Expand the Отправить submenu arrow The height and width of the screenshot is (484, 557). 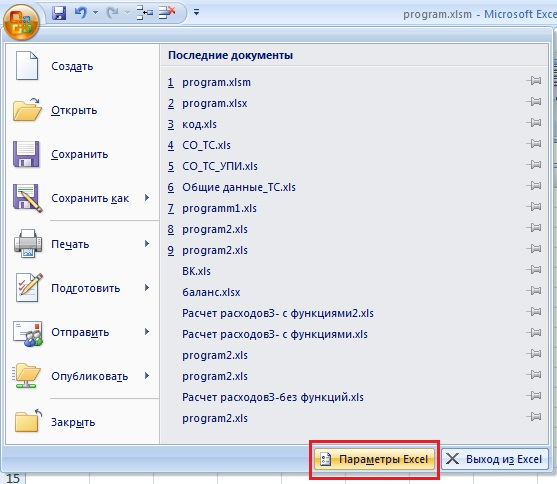pyautogui.click(x=147, y=332)
